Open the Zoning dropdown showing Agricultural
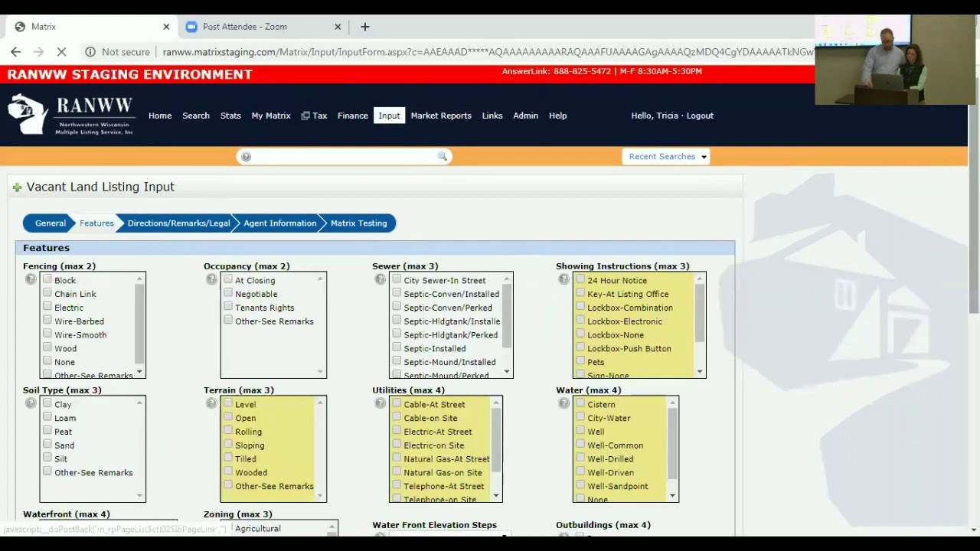 coord(279,528)
